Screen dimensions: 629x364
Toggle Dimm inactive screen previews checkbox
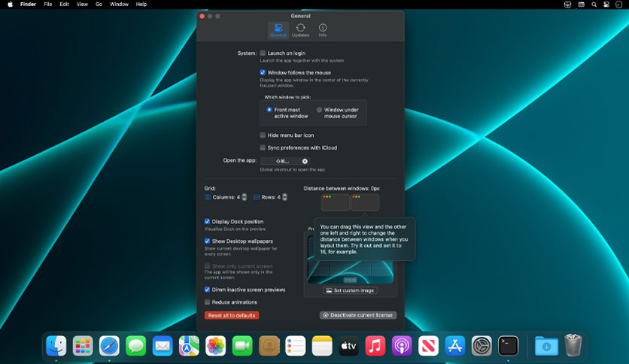point(207,290)
